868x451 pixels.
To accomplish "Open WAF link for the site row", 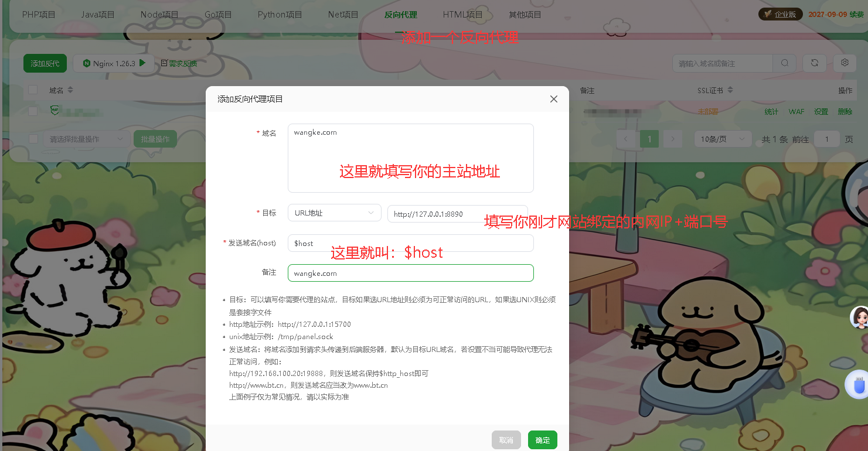I will [796, 111].
